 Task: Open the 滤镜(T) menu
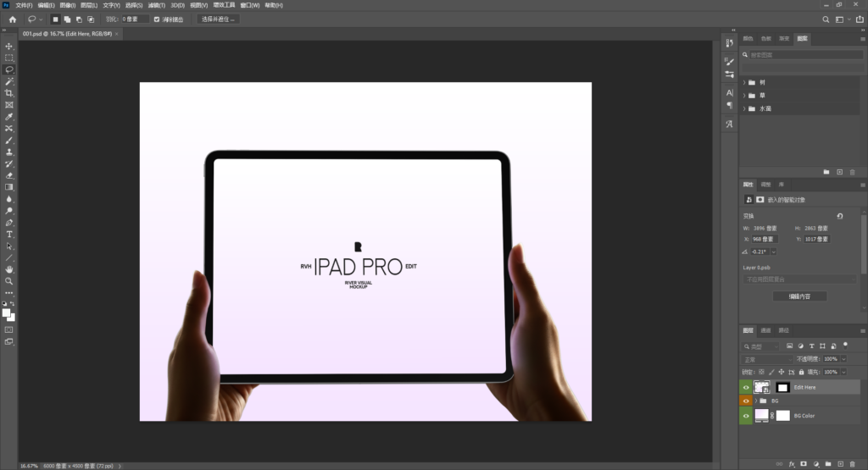click(x=157, y=5)
